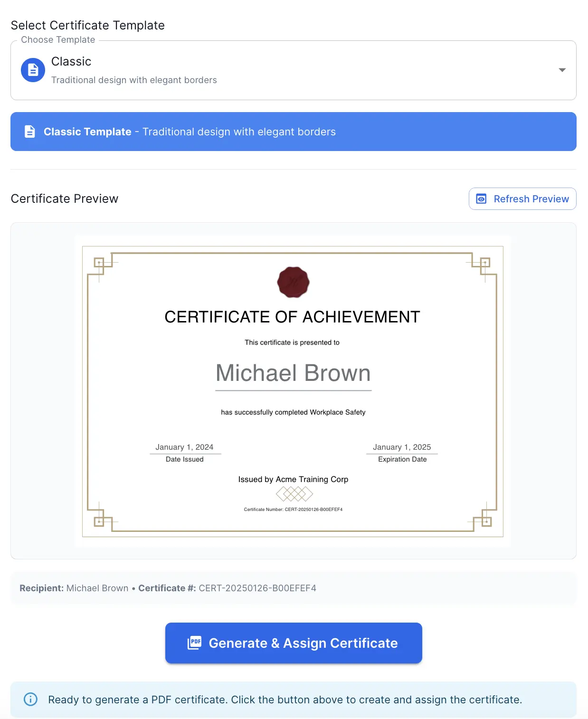Viewport: 588px width, 719px height.
Task: Select the Select Certificate Template heading
Action: (88, 25)
